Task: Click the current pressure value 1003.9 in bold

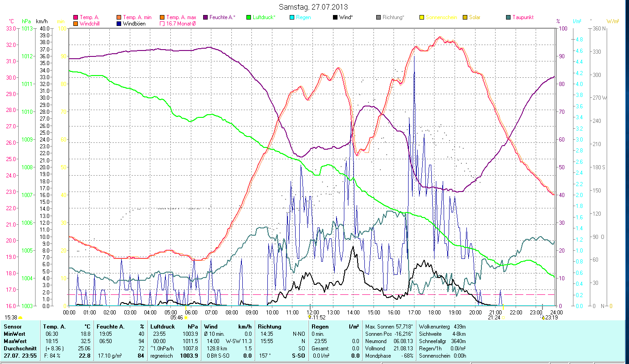Action: (189, 356)
